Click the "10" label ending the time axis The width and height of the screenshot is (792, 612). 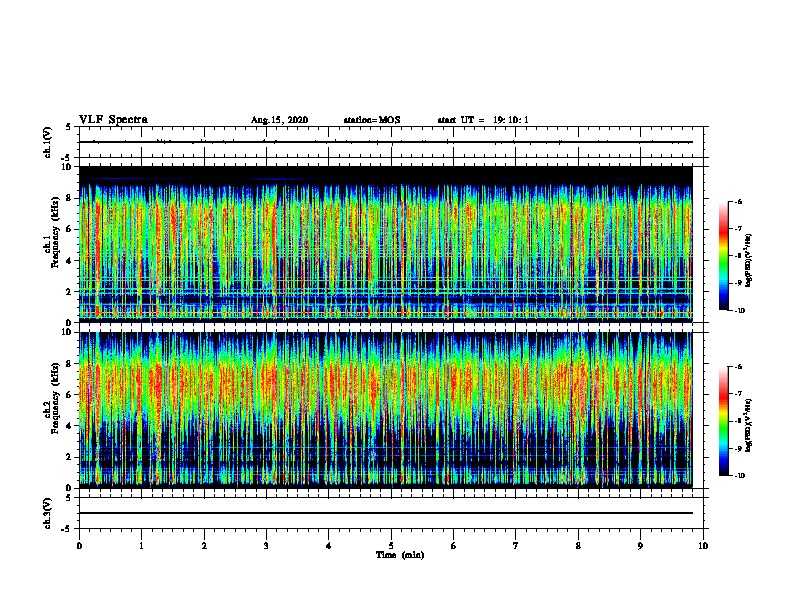click(x=703, y=546)
